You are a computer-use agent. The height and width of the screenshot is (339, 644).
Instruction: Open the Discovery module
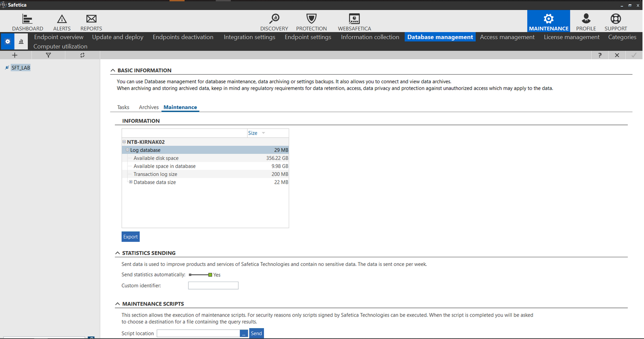click(x=274, y=22)
